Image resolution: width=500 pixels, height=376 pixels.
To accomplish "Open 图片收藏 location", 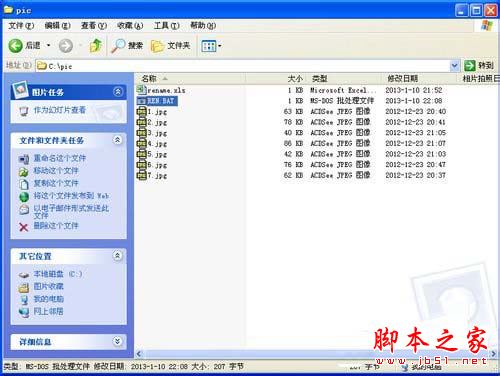I will pos(49,286).
